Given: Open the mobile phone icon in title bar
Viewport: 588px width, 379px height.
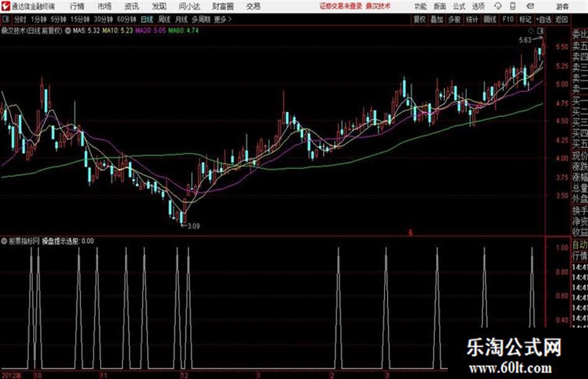Looking at the screenshot, I should pos(513,6).
